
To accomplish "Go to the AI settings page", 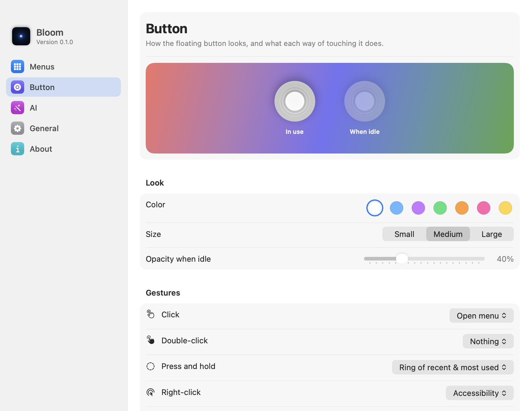I will pos(63,108).
